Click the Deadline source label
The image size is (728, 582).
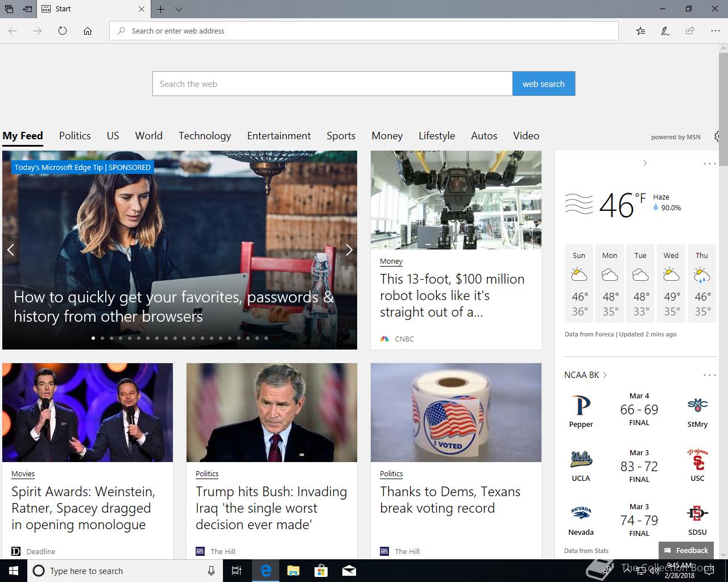41,551
